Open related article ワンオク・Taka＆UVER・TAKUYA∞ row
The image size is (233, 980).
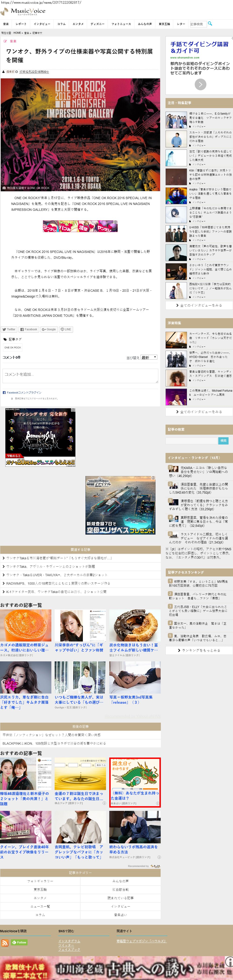point(81,575)
